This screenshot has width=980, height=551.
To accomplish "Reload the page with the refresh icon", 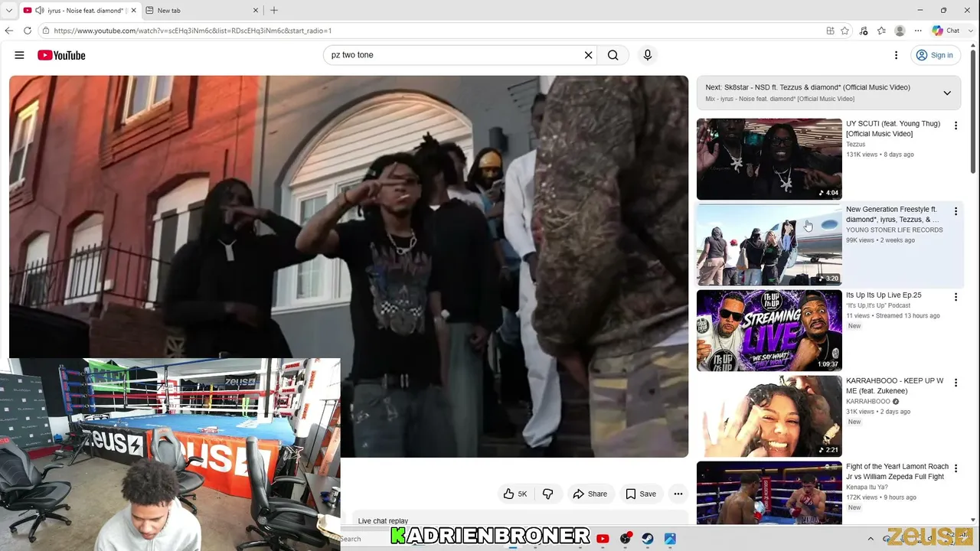I will pyautogui.click(x=28, y=31).
